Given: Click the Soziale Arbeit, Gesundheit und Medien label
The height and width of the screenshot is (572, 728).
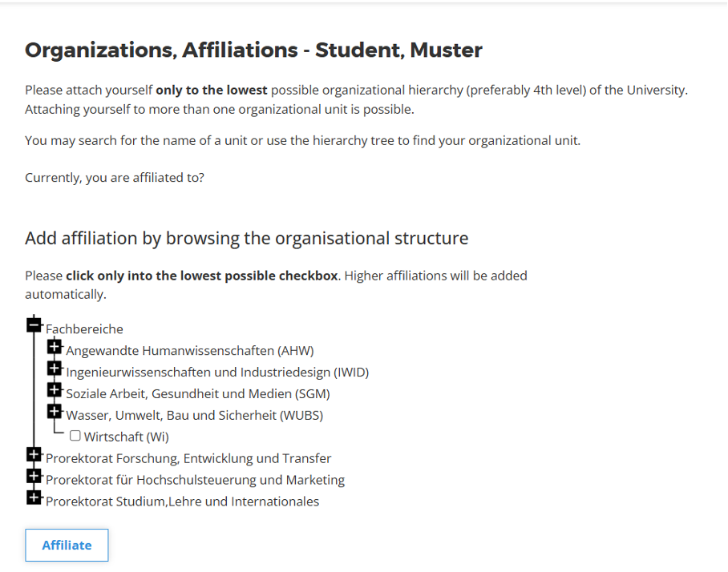Looking at the screenshot, I should [197, 394].
